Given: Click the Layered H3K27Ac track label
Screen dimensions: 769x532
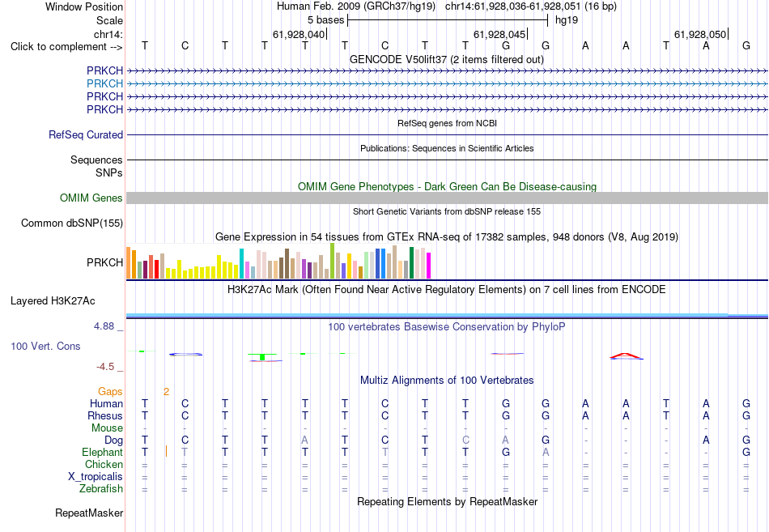Looking at the screenshot, I should [x=53, y=301].
